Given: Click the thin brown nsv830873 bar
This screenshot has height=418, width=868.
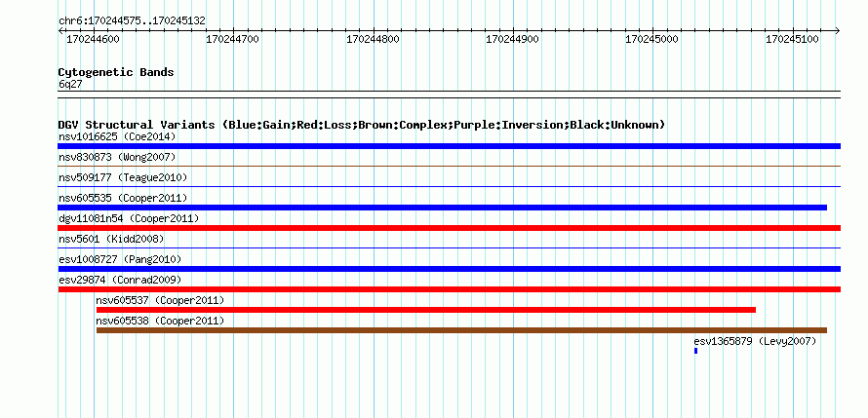Looking at the screenshot, I should click(449, 166).
